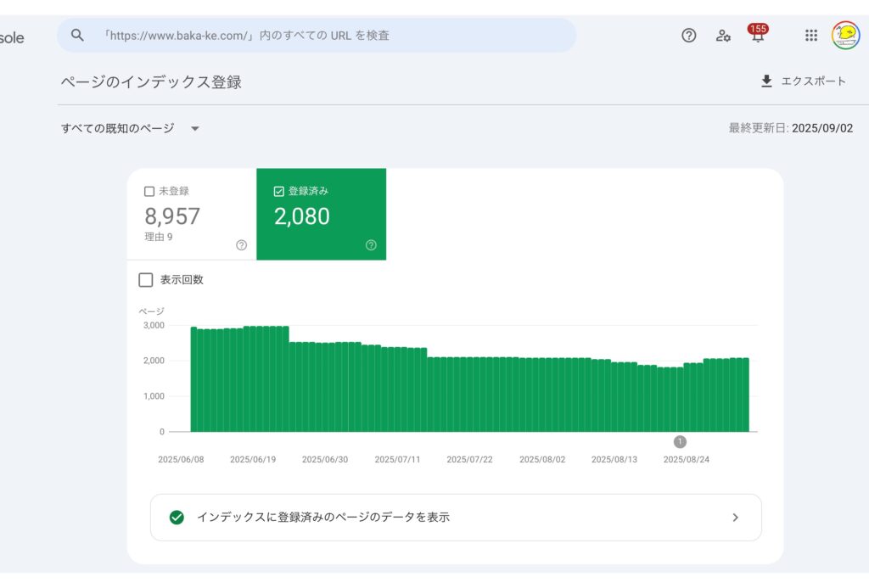Select the 未登録 8,957 tab

click(191, 216)
